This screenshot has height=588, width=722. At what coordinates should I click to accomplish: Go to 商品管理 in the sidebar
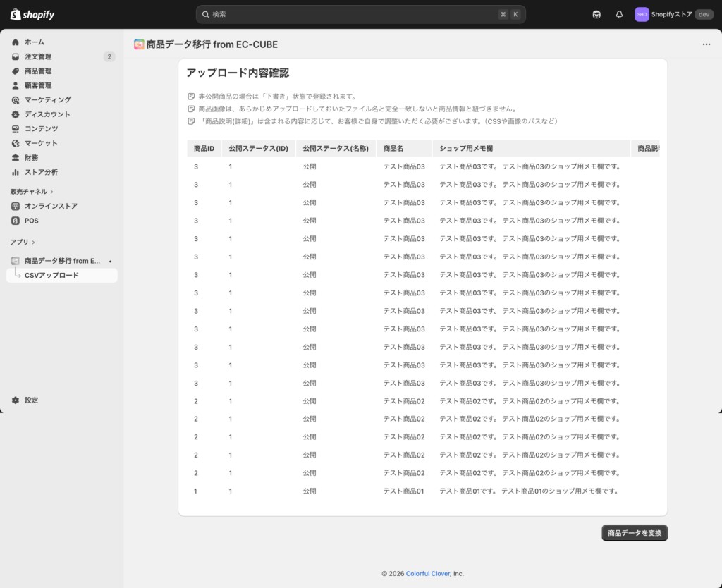(38, 71)
